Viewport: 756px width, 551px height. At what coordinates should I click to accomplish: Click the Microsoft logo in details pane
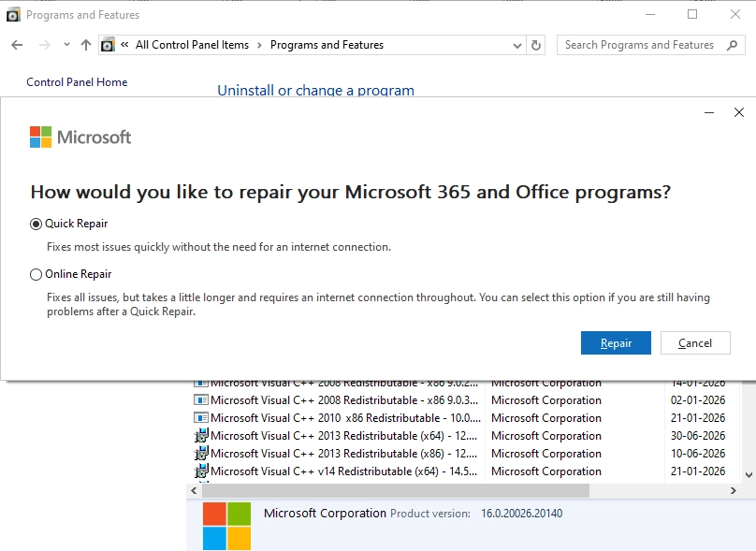[x=226, y=526]
